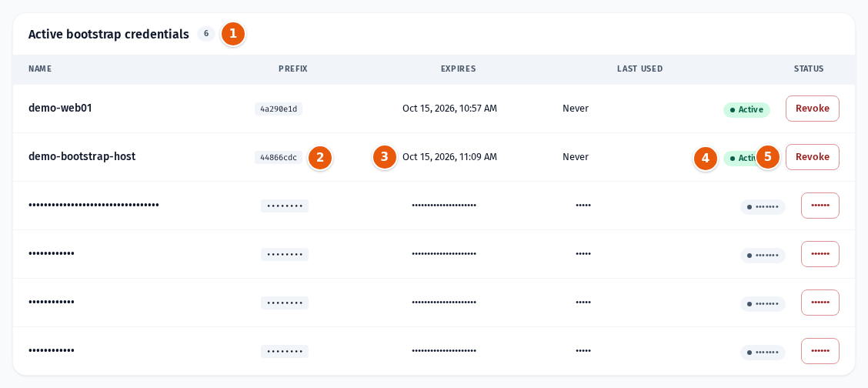
Task: Click the EXPIRES column header
Action: click(x=459, y=69)
